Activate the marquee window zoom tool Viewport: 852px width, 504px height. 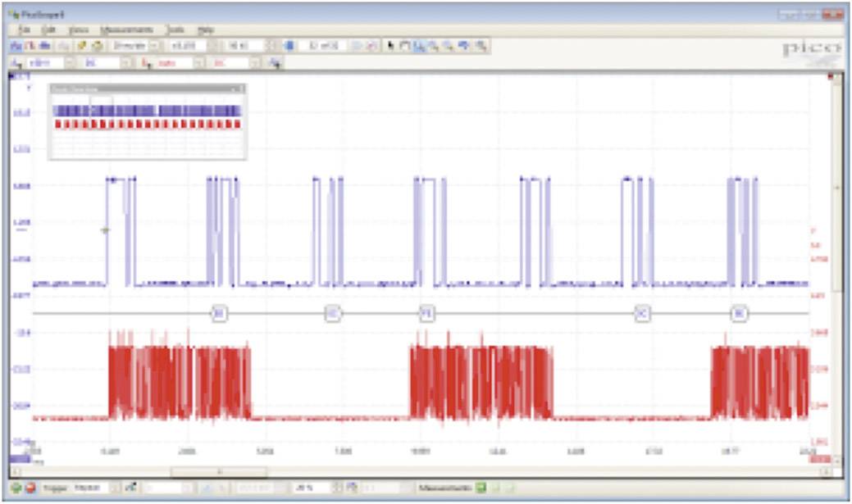click(x=403, y=43)
